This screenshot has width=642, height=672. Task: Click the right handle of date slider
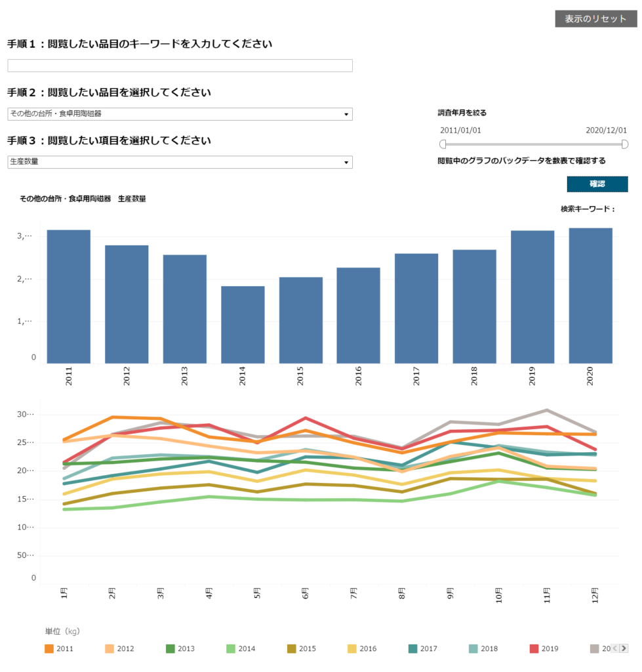click(x=625, y=144)
